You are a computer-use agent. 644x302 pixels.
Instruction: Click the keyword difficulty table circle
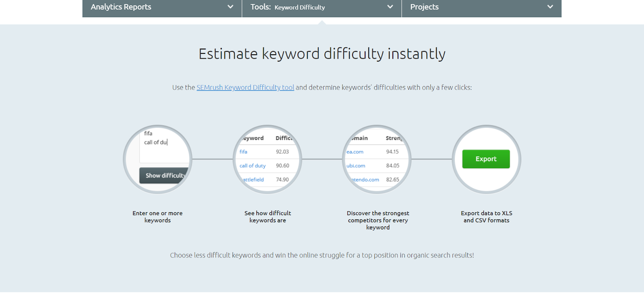click(267, 159)
